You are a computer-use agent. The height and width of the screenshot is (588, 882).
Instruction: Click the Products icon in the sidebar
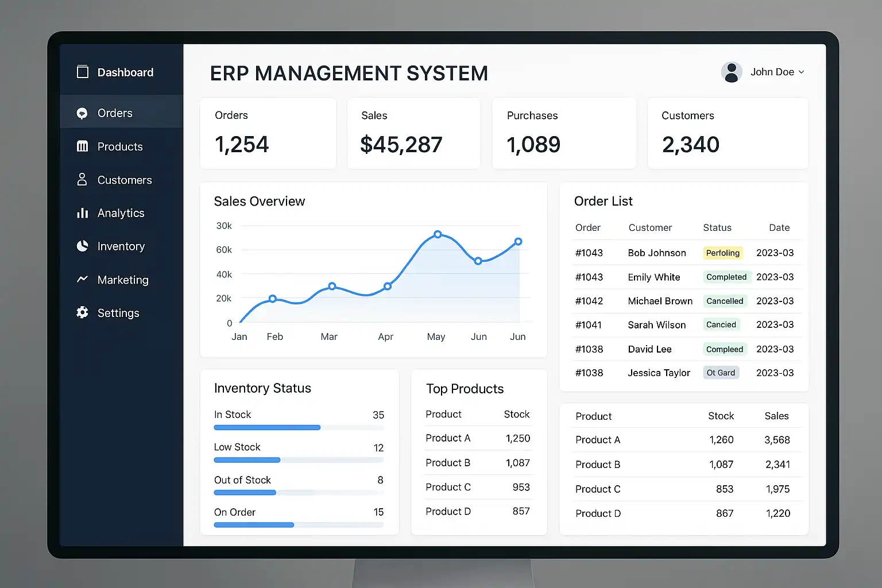[x=82, y=146]
